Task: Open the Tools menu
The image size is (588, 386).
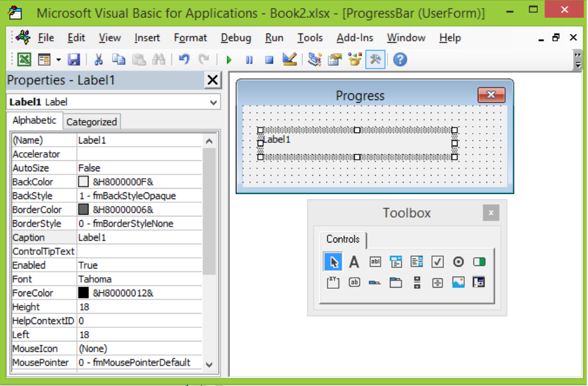Action: [310, 38]
